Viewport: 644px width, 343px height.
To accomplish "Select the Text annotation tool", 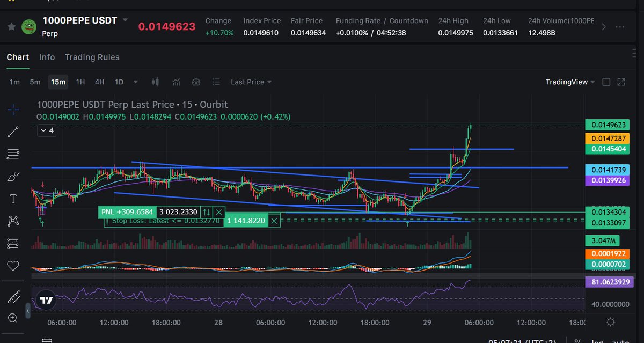I will (x=13, y=199).
